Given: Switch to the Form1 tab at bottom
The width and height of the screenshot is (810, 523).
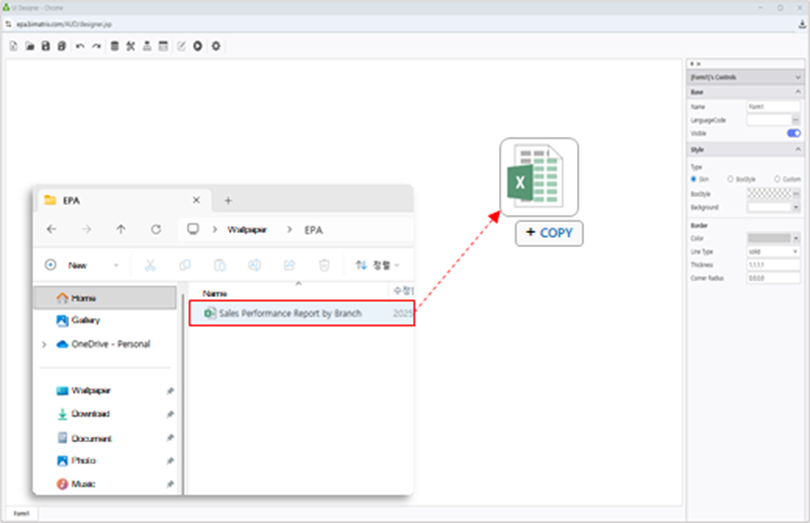Looking at the screenshot, I should click(21, 513).
